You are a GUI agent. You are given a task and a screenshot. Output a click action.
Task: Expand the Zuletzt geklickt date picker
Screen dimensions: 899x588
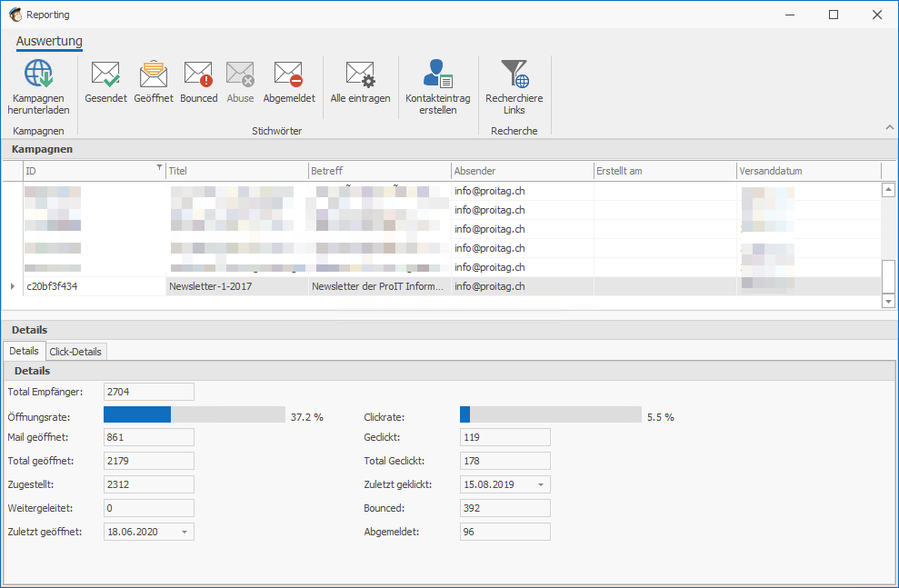coord(541,484)
